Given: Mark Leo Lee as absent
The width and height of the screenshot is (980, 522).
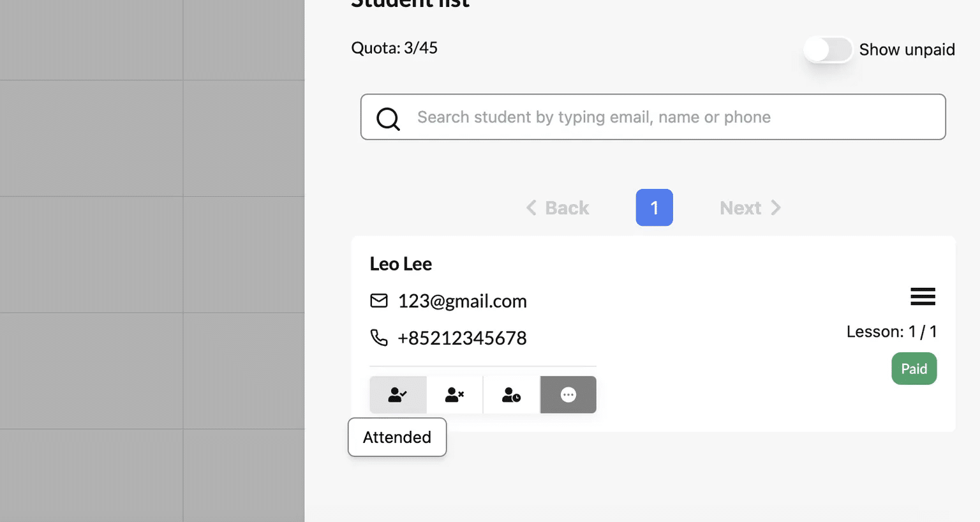Looking at the screenshot, I should pyautogui.click(x=455, y=395).
